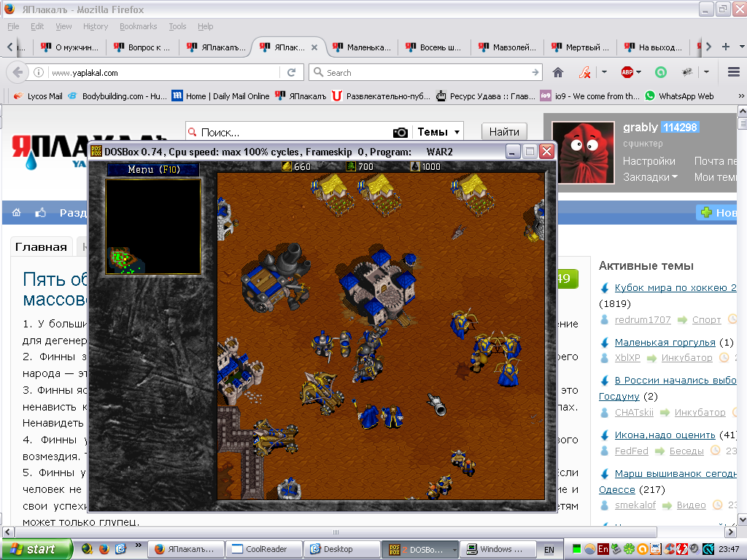The image size is (747, 560).
Task: Open Bodybuilding.com bookmark
Action: pos(117,96)
